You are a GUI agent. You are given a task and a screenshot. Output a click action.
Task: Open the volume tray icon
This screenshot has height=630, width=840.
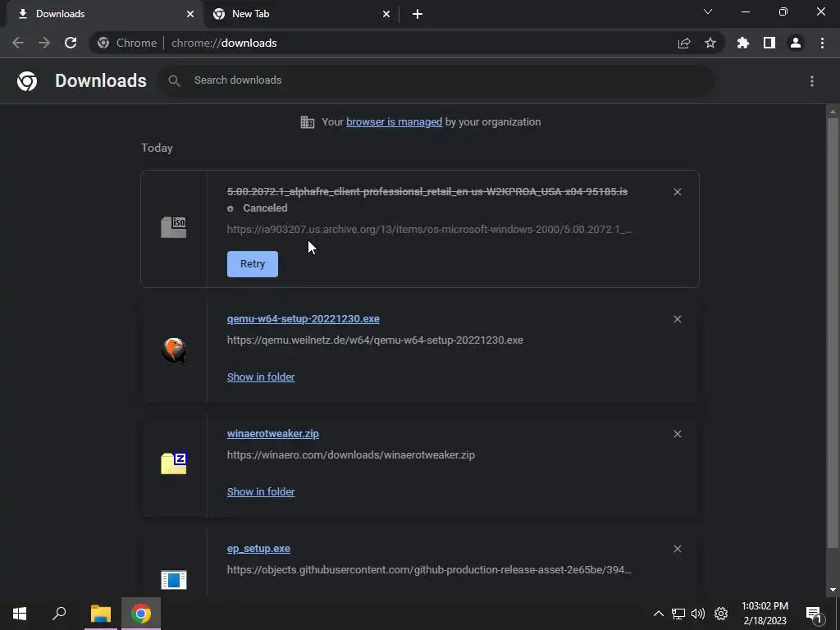pyautogui.click(x=698, y=614)
